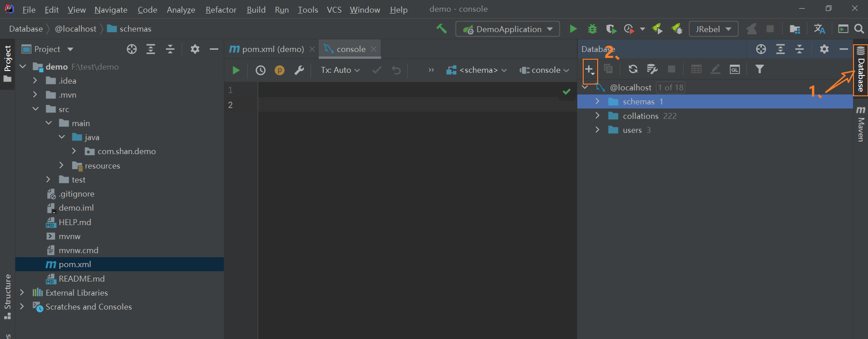Open the profiler run icon
The height and width of the screenshot is (339, 868).
pos(629,29)
